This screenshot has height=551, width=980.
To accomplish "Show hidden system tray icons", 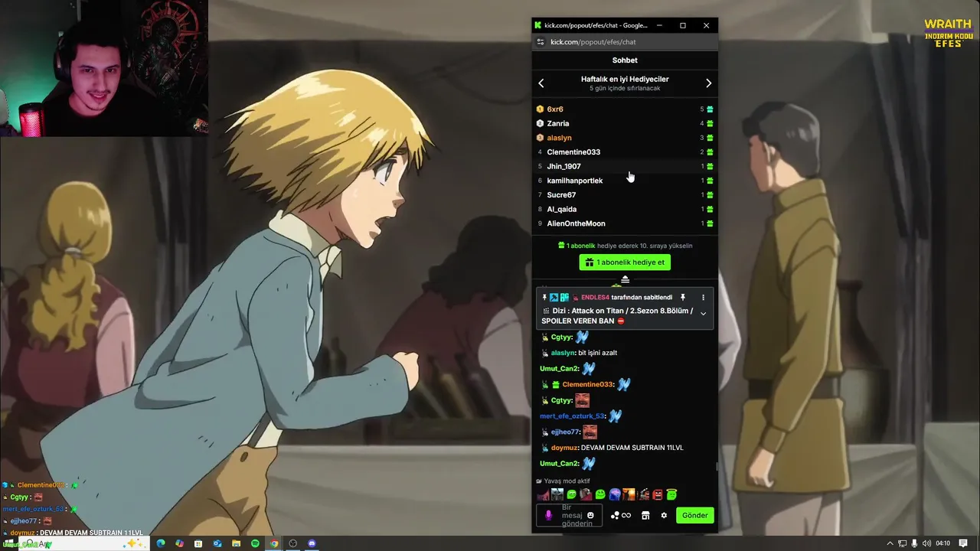I will pyautogui.click(x=890, y=543).
